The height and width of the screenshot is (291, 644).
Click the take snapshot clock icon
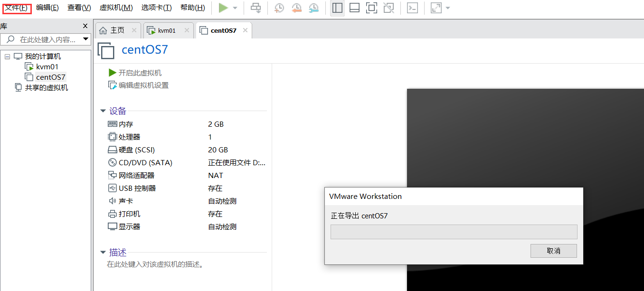pos(279,8)
